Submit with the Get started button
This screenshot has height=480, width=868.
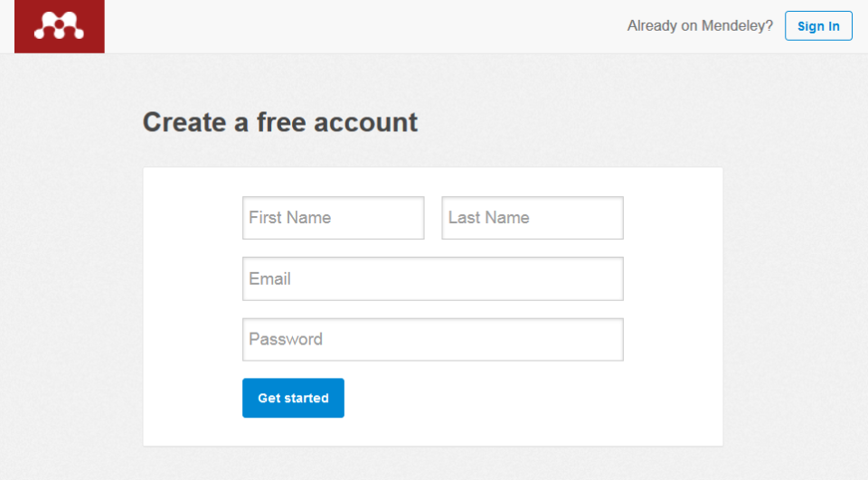click(x=293, y=398)
